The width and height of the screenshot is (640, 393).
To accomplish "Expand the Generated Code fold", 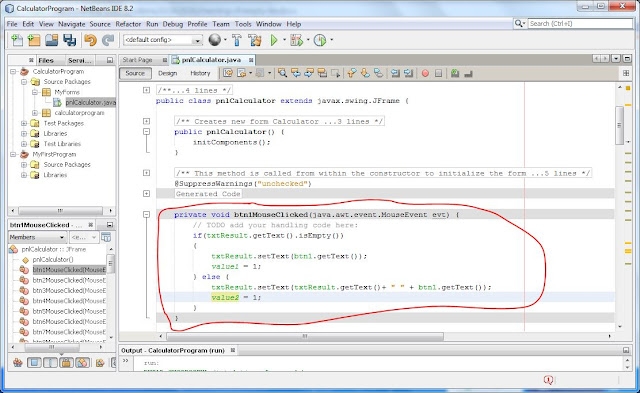I will click(146, 193).
